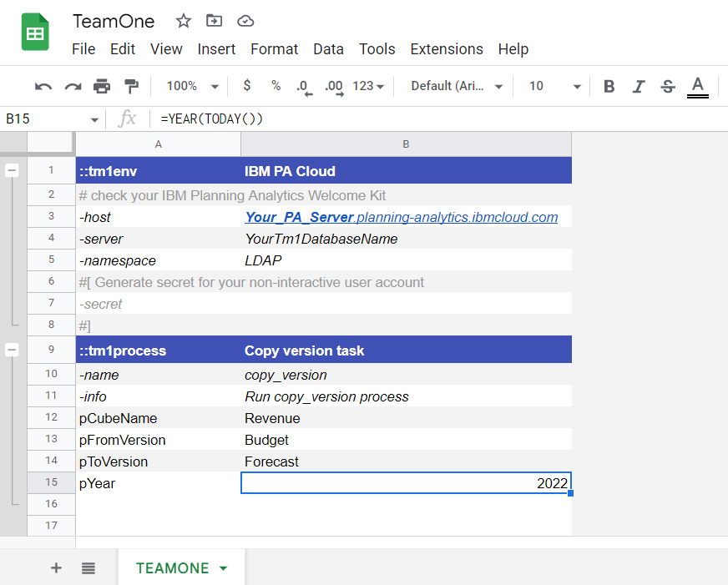
Task: Rename the TeamOne document title
Action: [x=114, y=22]
